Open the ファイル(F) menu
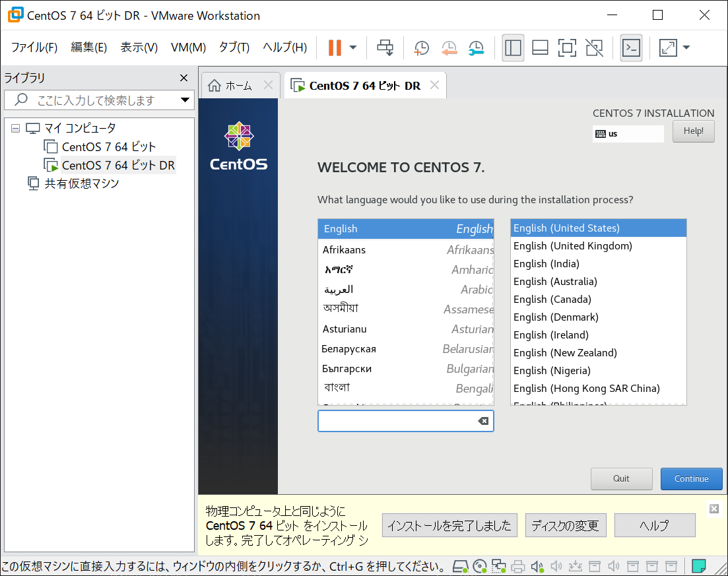The image size is (728, 576). click(x=34, y=47)
